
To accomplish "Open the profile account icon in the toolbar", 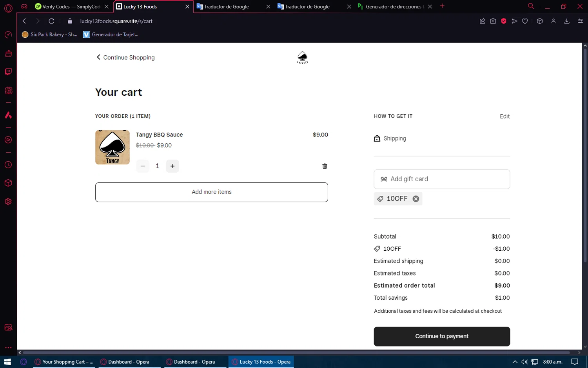I will click(554, 21).
